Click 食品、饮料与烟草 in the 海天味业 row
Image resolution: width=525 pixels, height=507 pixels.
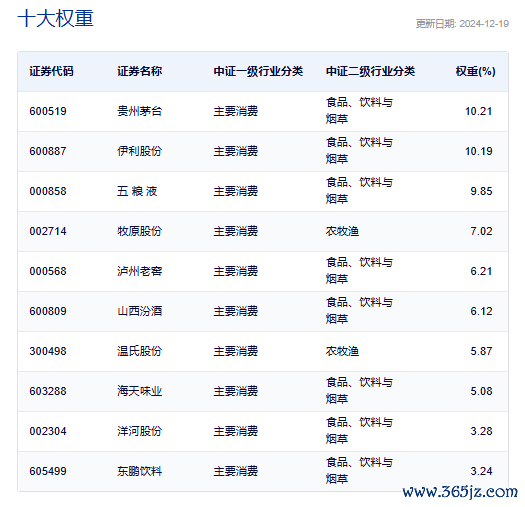click(x=359, y=390)
